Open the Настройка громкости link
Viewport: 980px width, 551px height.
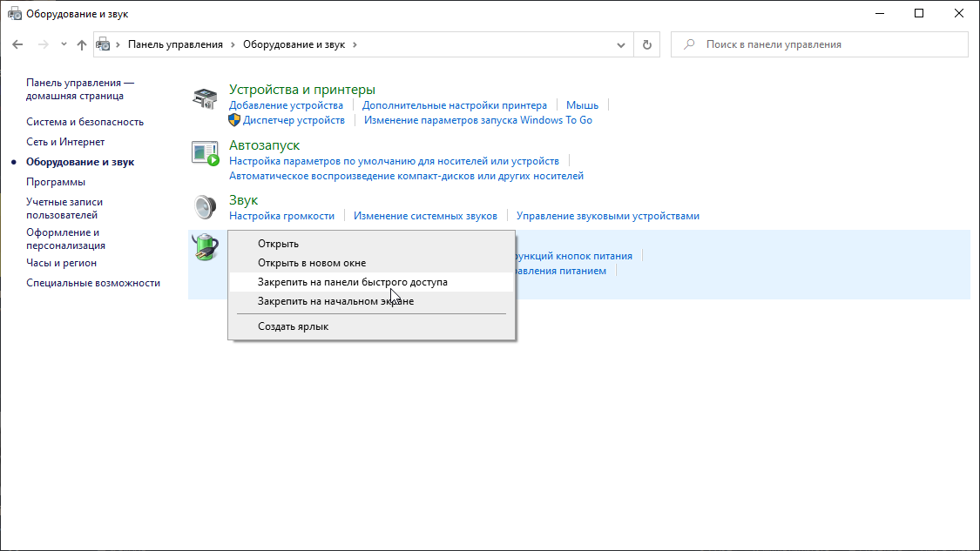281,216
